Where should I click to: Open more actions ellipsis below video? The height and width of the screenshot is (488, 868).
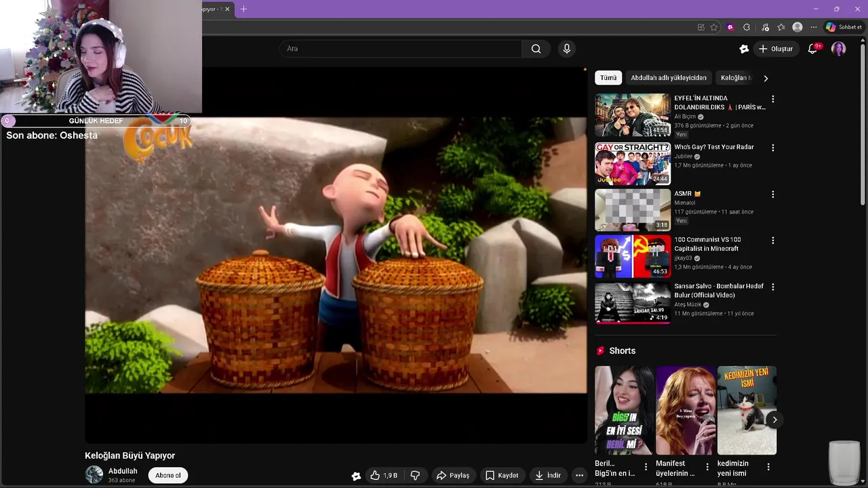(579, 476)
